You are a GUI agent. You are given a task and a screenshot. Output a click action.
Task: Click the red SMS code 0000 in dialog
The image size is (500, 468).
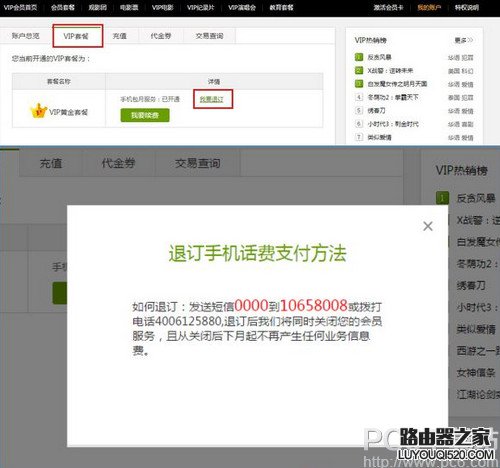tap(251, 305)
